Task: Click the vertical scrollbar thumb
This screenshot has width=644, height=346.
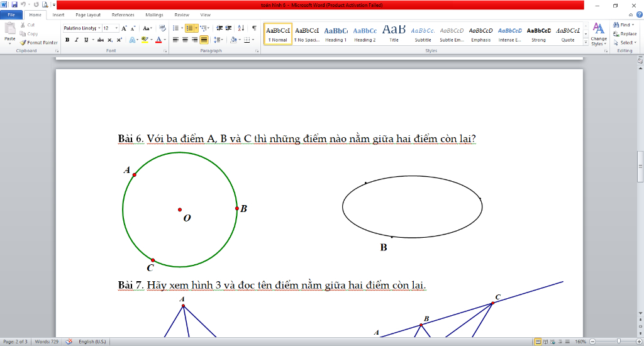Action: [x=640, y=167]
